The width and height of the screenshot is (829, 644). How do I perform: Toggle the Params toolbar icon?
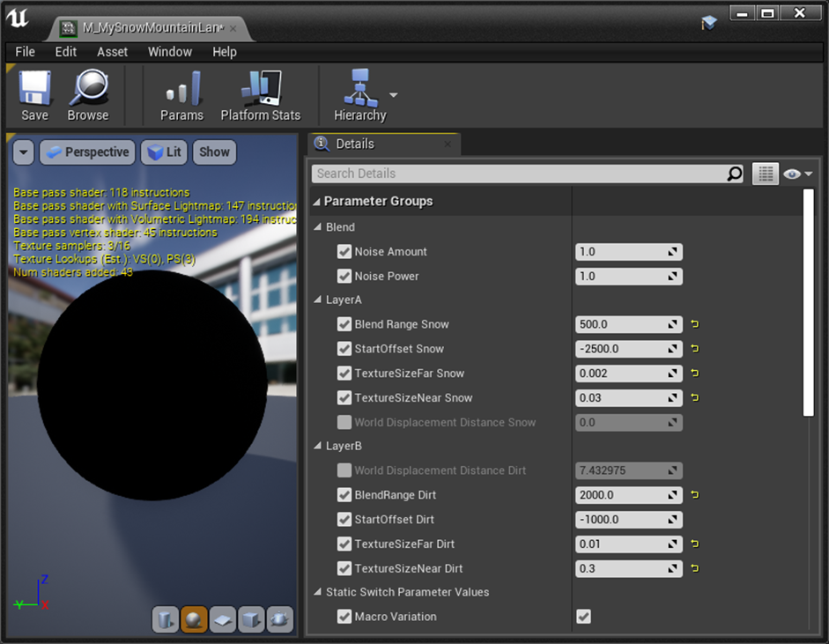[181, 96]
